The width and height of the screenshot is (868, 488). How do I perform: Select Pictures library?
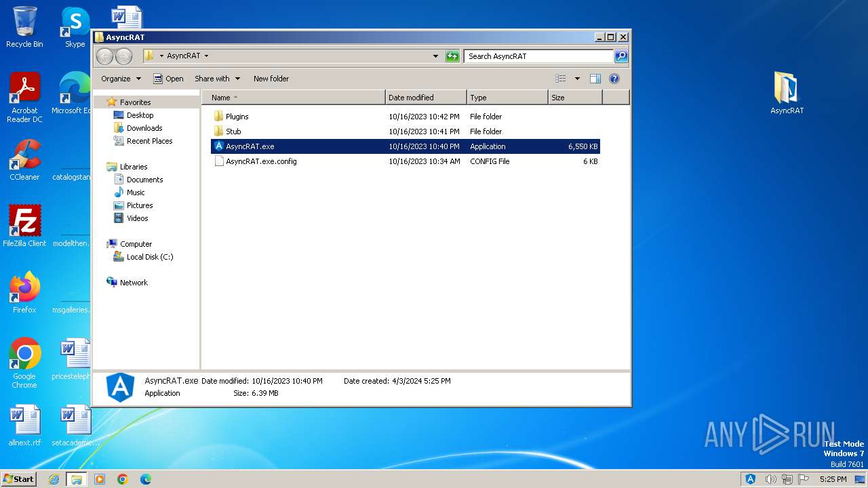(140, 205)
